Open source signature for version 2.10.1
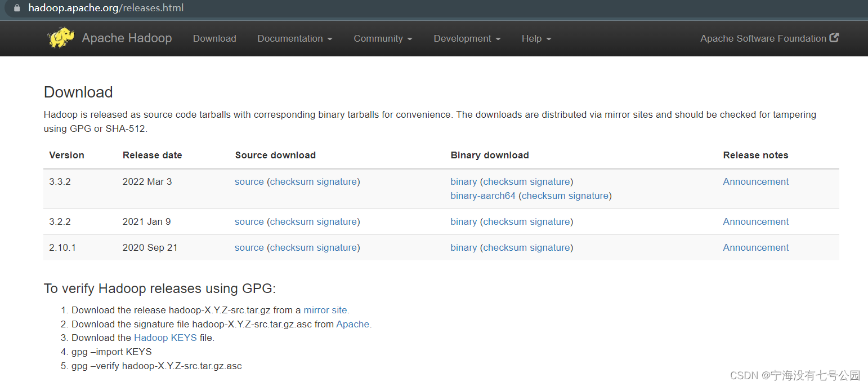The width and height of the screenshot is (868, 386). 337,247
